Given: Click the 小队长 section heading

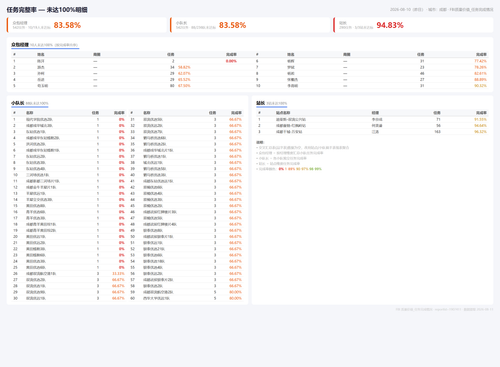Looking at the screenshot, I should coord(18,103).
